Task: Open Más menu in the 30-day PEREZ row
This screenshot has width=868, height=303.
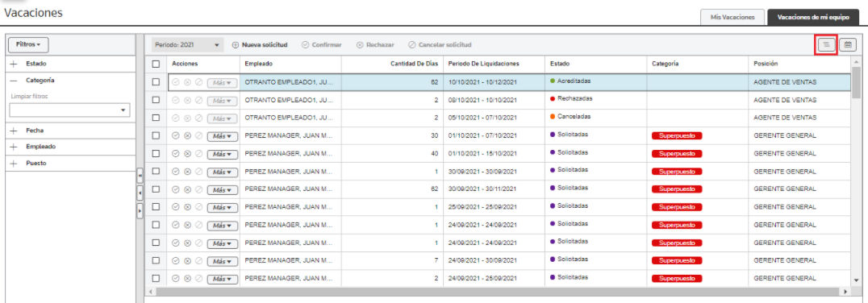Action: [x=223, y=136]
